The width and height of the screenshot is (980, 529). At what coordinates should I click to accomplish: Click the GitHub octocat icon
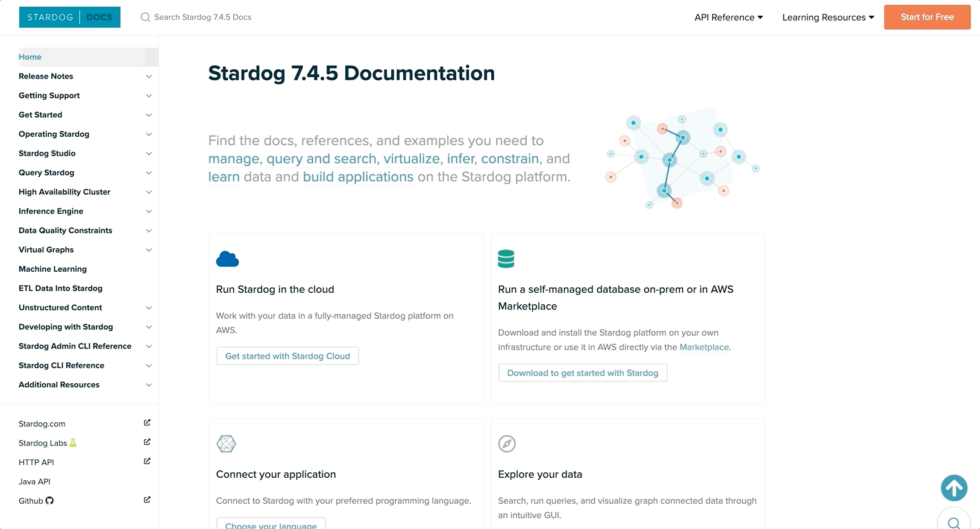49,501
